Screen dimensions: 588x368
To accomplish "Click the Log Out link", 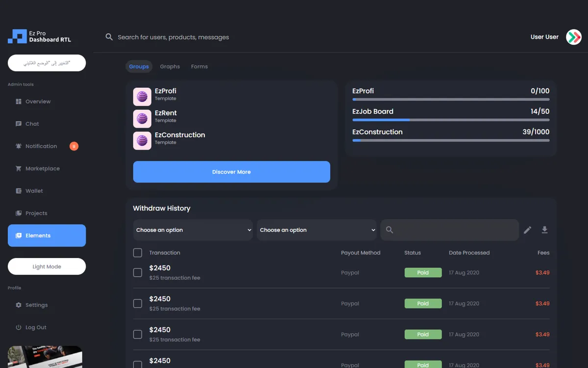I will 47,327.
